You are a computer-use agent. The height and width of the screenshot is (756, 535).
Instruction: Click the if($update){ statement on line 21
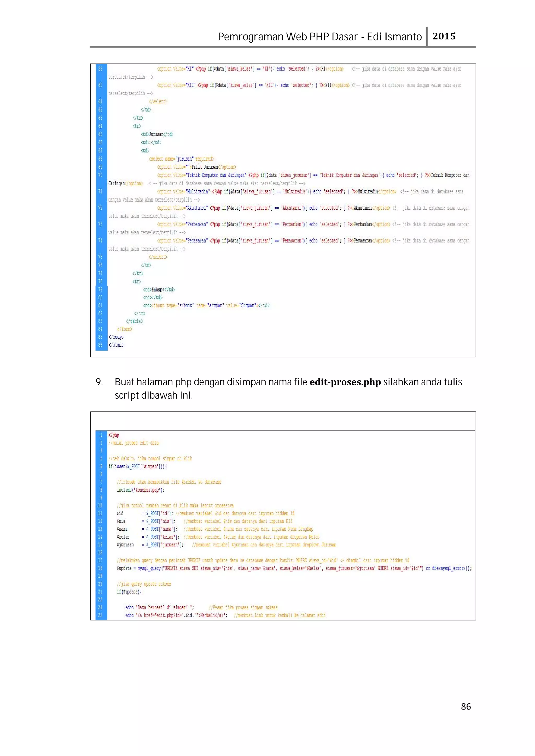click(x=129, y=592)
